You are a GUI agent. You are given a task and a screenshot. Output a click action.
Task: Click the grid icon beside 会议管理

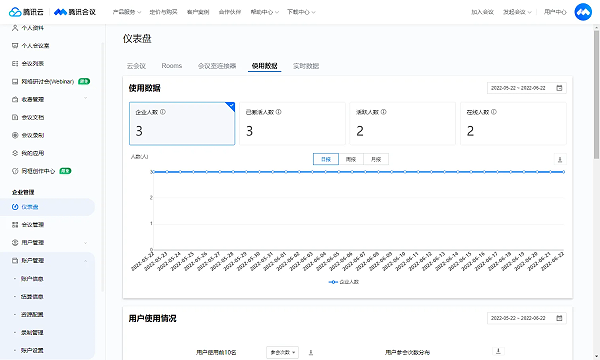click(x=15, y=225)
